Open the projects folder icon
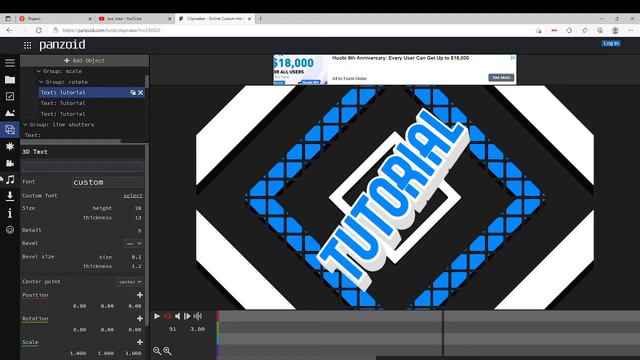Viewport: 640px width, 360px height. [x=10, y=80]
